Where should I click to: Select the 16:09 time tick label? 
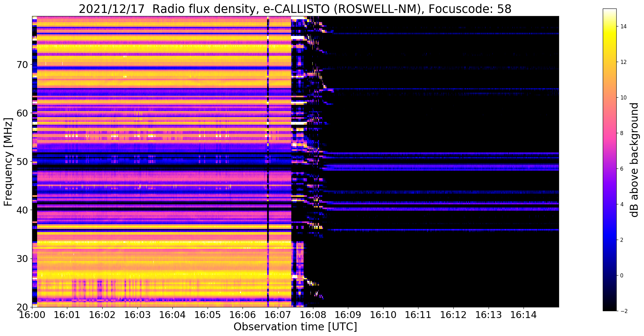348,315
